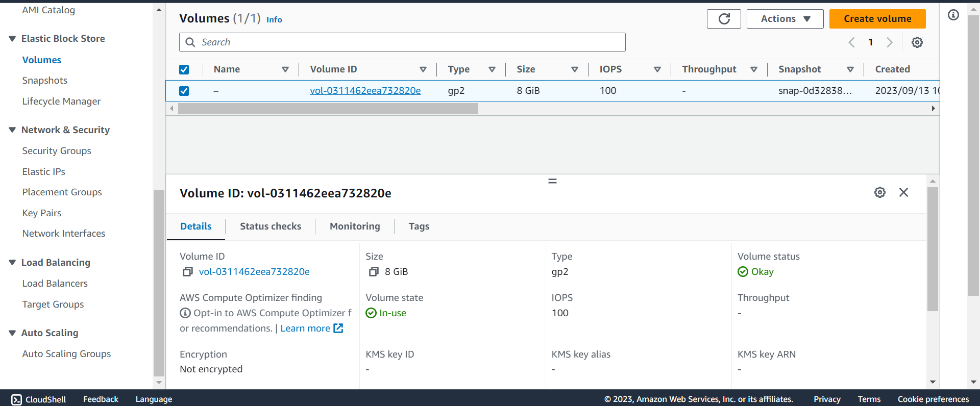980x406 pixels.
Task: Open the Privacy footer link
Action: 827,399
